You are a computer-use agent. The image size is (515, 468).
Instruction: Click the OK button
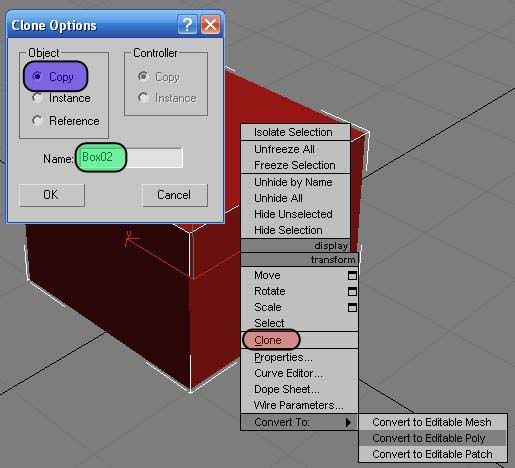[x=52, y=195]
